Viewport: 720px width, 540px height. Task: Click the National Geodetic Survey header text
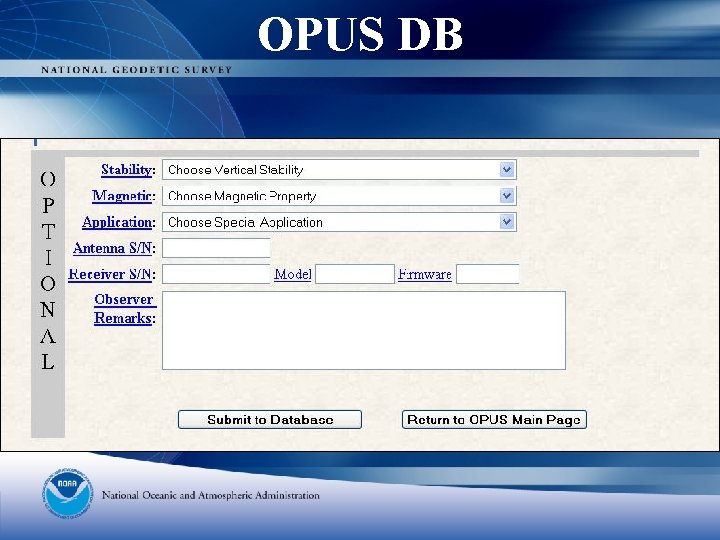(x=136, y=70)
